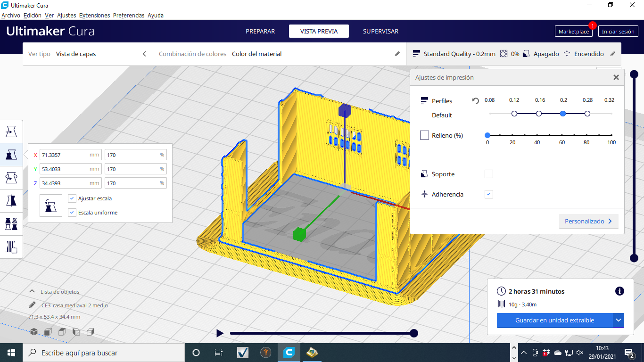The width and height of the screenshot is (644, 362).
Task: Enable the Soporte checkbox
Action: point(489,174)
